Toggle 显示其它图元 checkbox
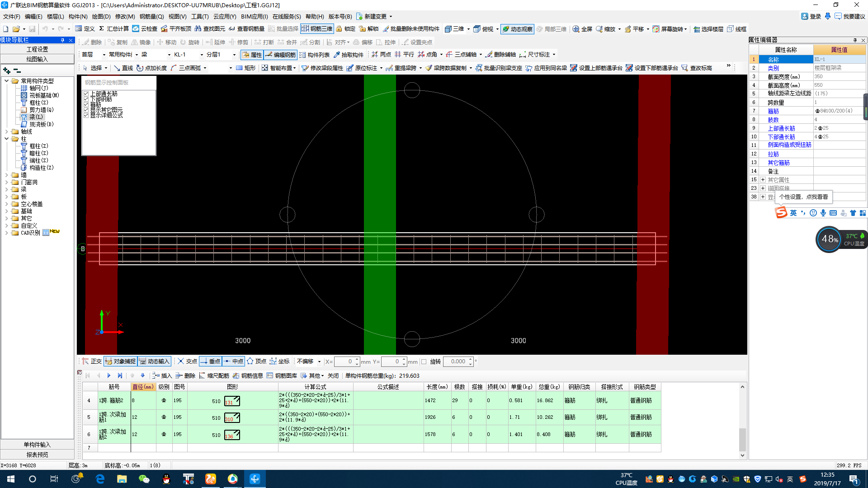868x488 pixels. (86, 110)
